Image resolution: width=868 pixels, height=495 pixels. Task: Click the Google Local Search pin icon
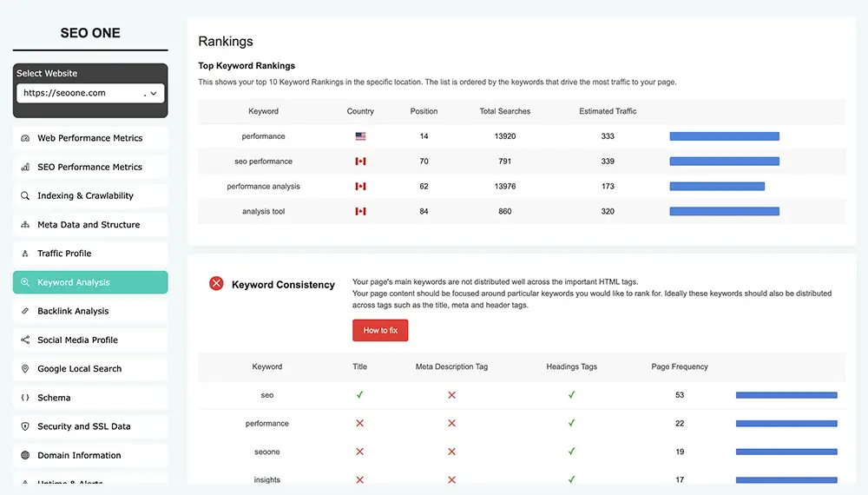tap(25, 369)
